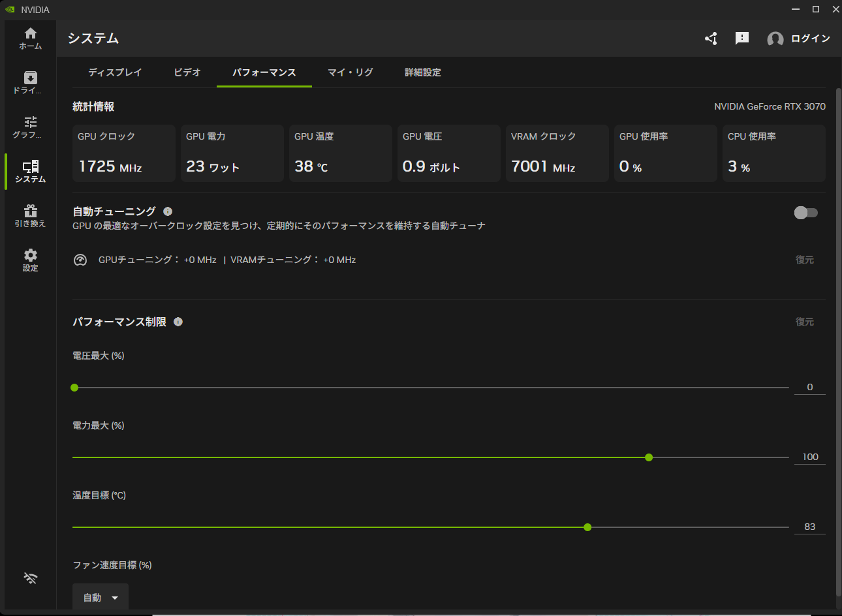Screen dimensions: 842x616
Task: Click the vertical scrollbar on the right
Action: pyautogui.click(x=839, y=342)
